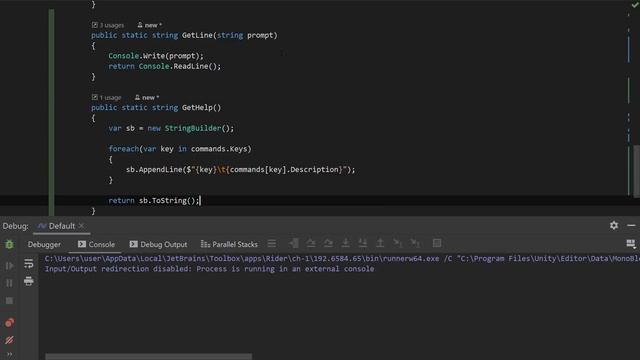Click Step Over in debug toolbar

(311, 244)
